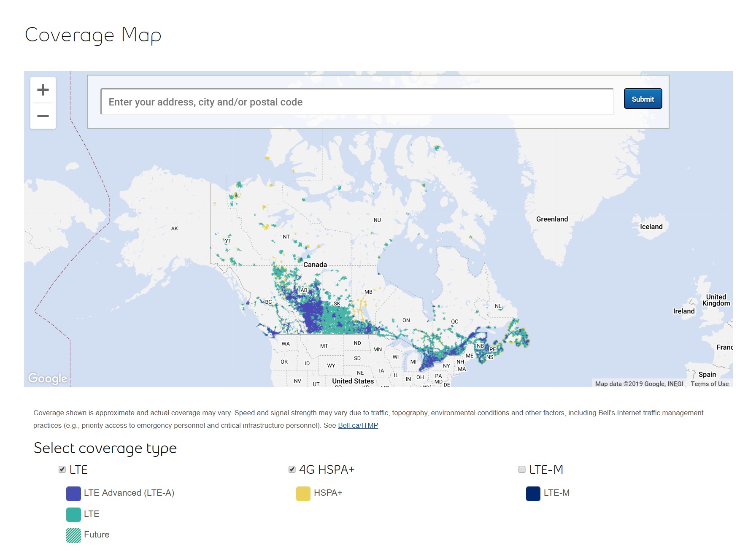Zoom out the coverage map
This screenshot has width=756, height=551.
43,116
